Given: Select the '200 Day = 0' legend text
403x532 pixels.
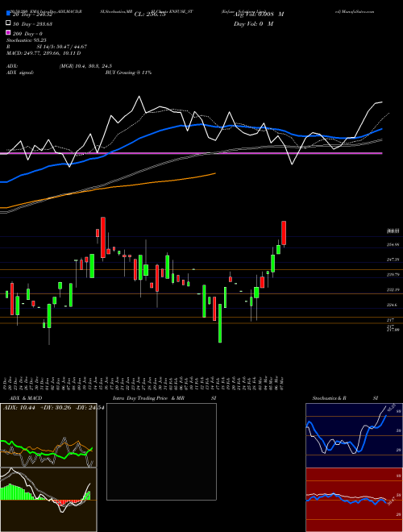Looking at the screenshot, I should pos(28,34).
